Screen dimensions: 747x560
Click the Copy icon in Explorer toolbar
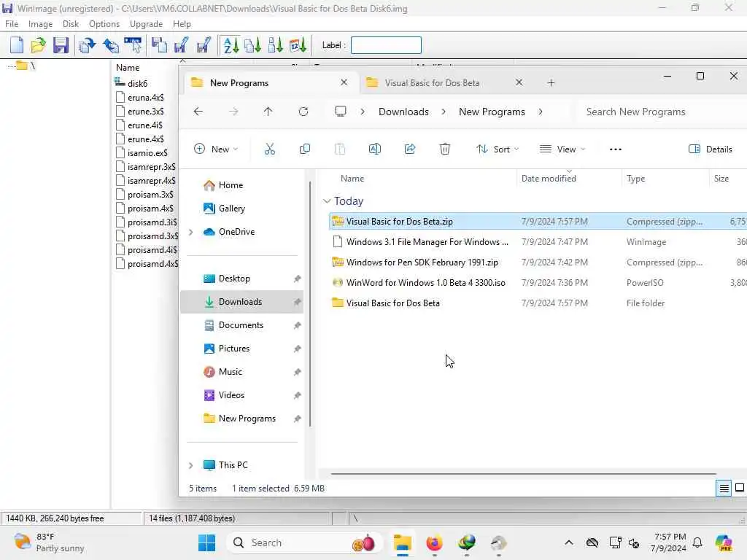[x=304, y=149]
